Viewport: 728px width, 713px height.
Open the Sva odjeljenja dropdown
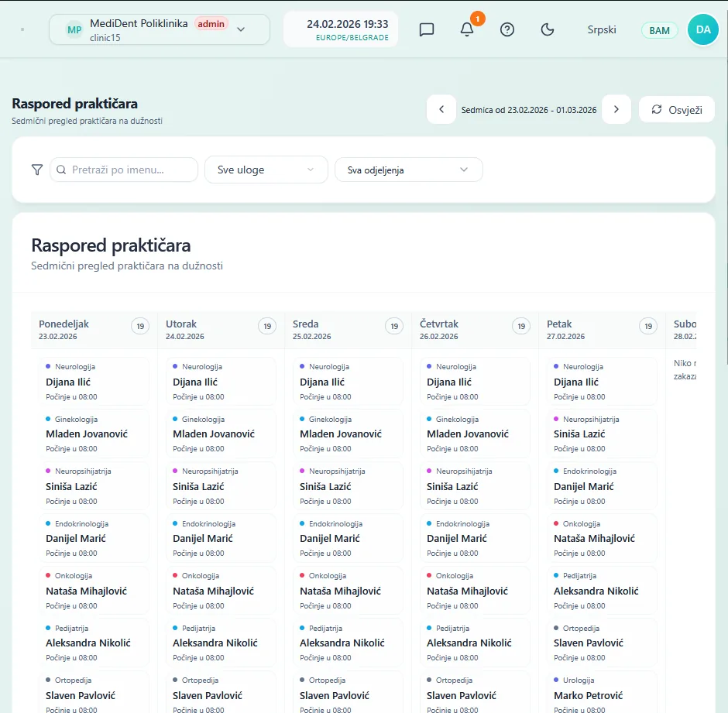[409, 170]
